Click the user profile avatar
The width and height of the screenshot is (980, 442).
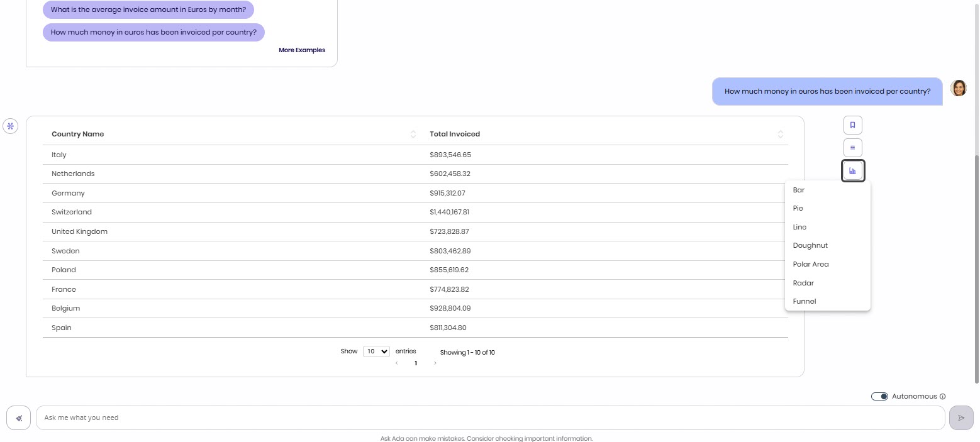click(x=958, y=88)
